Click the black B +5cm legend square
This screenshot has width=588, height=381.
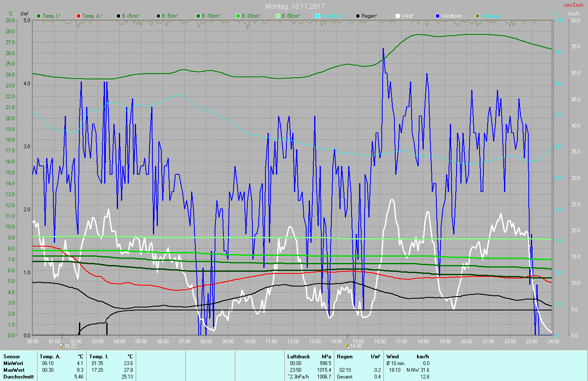coord(118,16)
